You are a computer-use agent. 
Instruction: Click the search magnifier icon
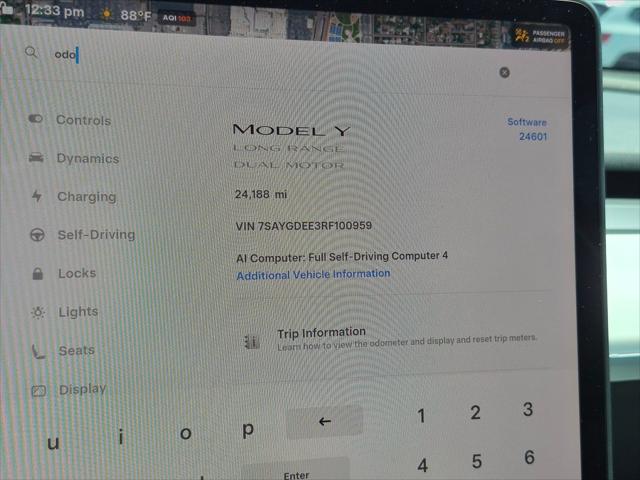(31, 53)
